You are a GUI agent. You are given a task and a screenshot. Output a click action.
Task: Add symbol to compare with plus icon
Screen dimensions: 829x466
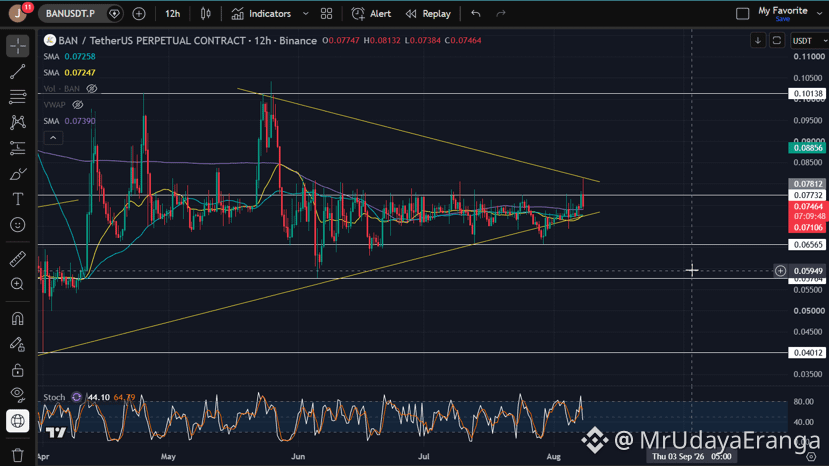[139, 14]
